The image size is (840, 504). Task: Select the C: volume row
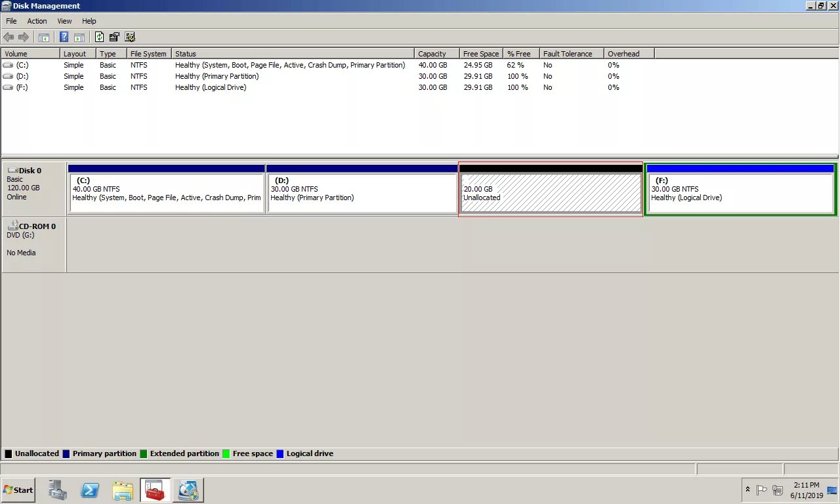pos(197,65)
